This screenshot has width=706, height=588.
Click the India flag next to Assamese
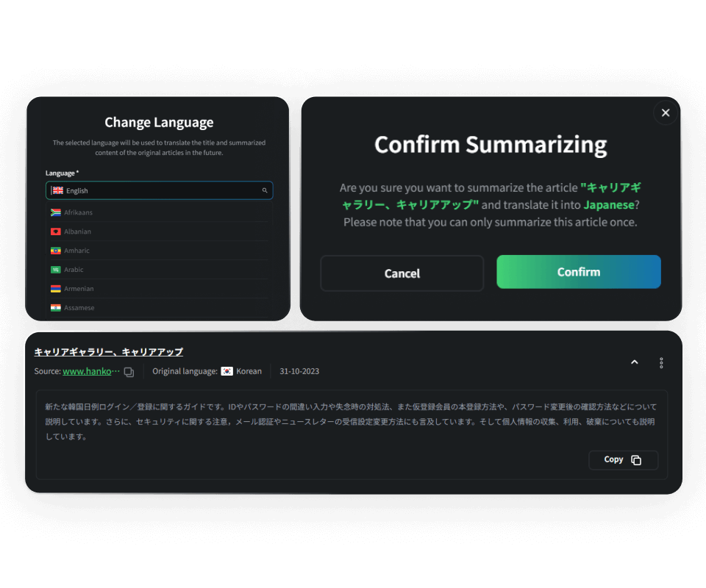[55, 308]
